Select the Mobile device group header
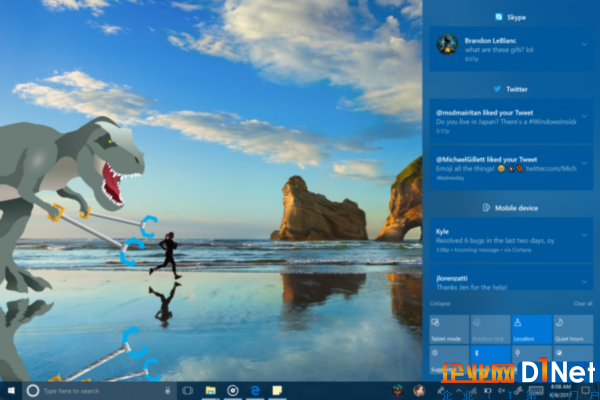600x400 pixels. [x=511, y=208]
